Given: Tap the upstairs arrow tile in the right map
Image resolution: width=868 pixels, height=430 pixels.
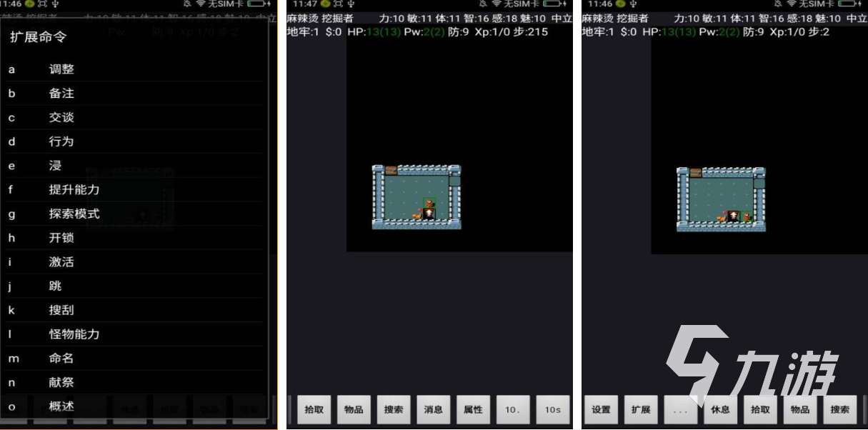Looking at the screenshot, I should tap(734, 215).
